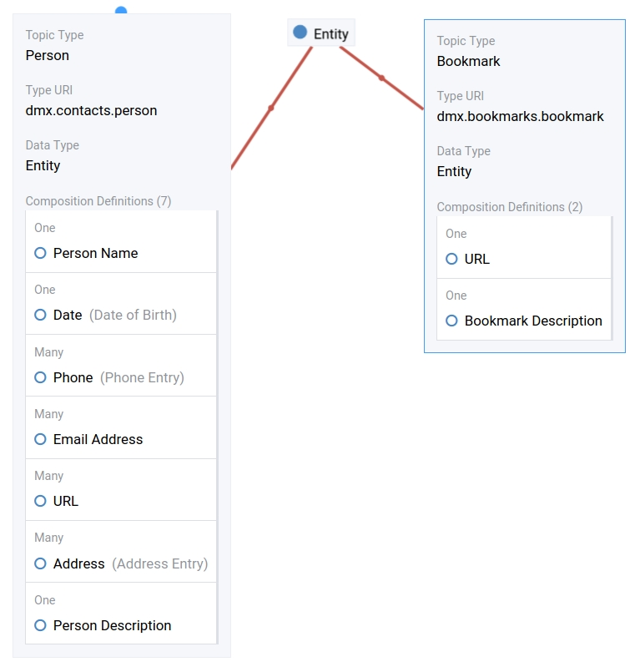Select the Bookmark Description label
This screenshot has width=640, height=672.
click(533, 321)
